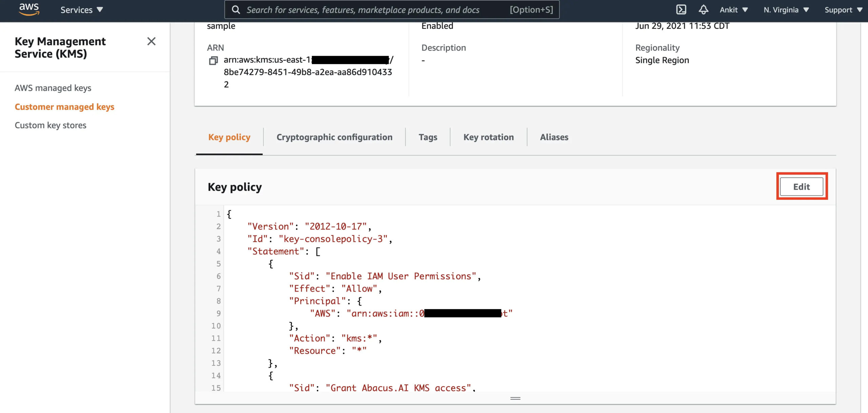Expand the Support menu
Image resolution: width=868 pixels, height=413 pixels.
coord(843,10)
